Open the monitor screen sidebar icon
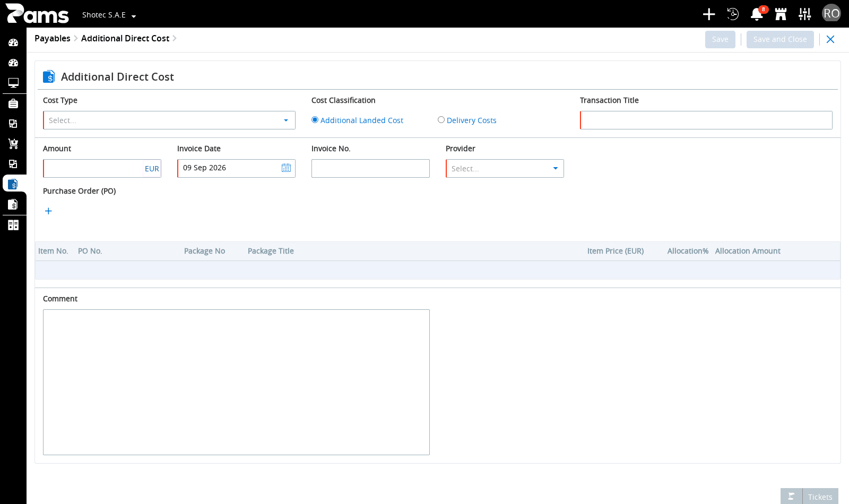Screen dimensions: 849x504 (13, 83)
